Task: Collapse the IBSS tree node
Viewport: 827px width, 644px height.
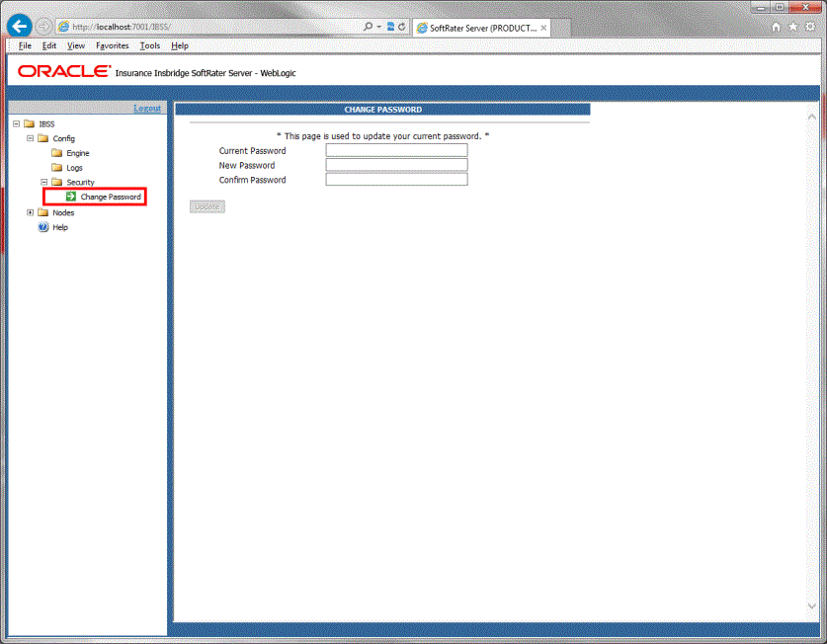Action: tap(17, 123)
